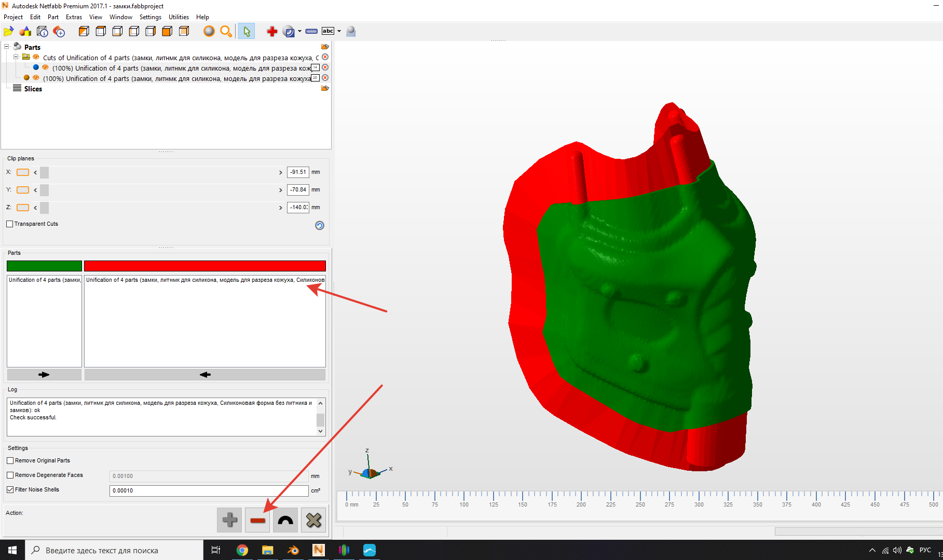943x560 pixels.
Task: Open a project from the toolbar
Action: (8, 31)
